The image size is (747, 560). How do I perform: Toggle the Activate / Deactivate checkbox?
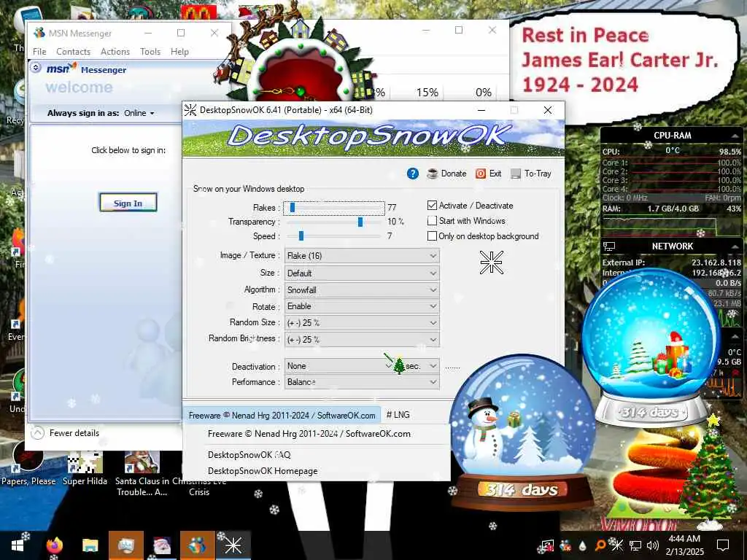pyautogui.click(x=432, y=205)
